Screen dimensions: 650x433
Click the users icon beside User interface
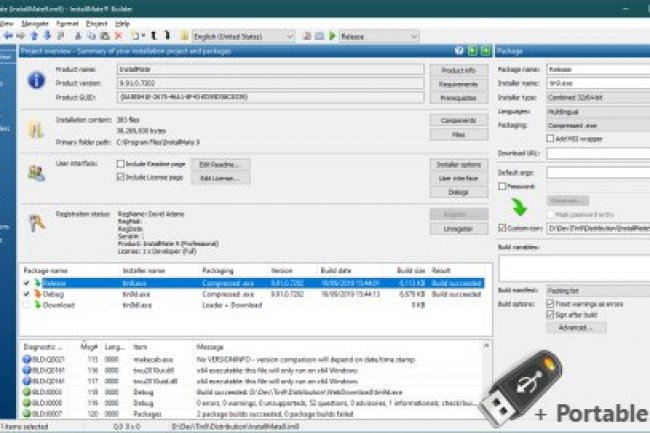[37, 172]
